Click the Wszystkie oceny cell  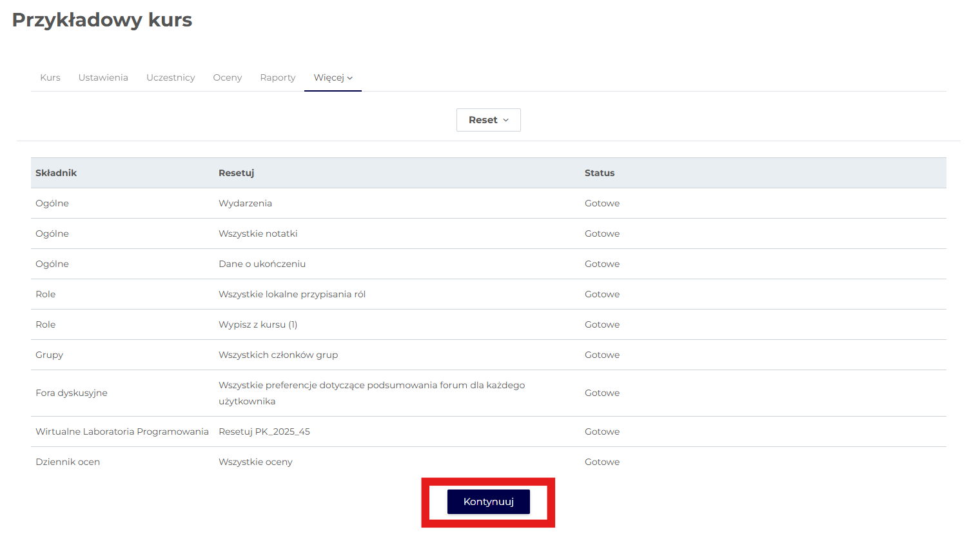[x=256, y=462]
